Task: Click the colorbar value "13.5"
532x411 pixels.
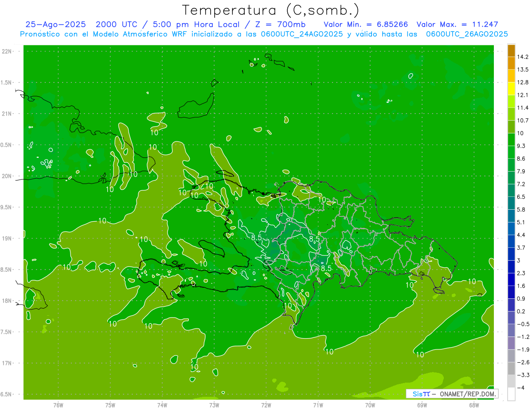Action: pyautogui.click(x=523, y=70)
